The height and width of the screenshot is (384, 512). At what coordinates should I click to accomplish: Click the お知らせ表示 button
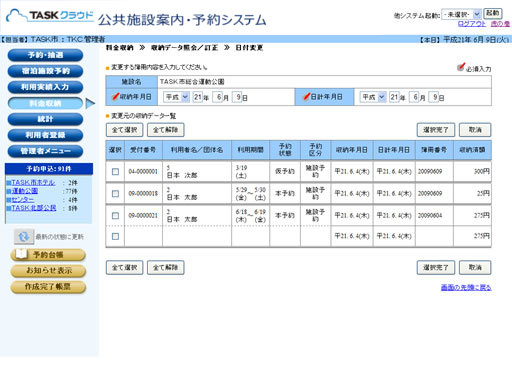pos(48,271)
